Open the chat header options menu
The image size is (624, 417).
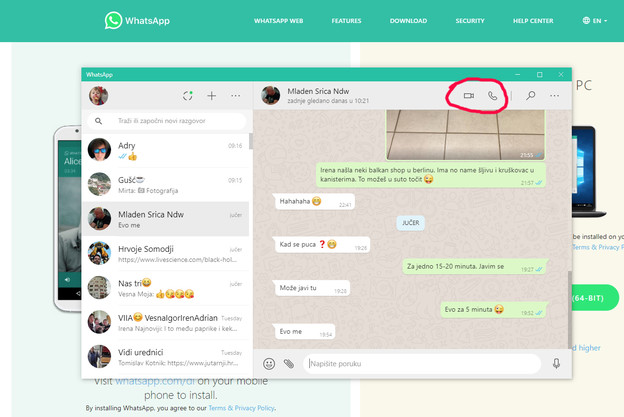(x=554, y=95)
